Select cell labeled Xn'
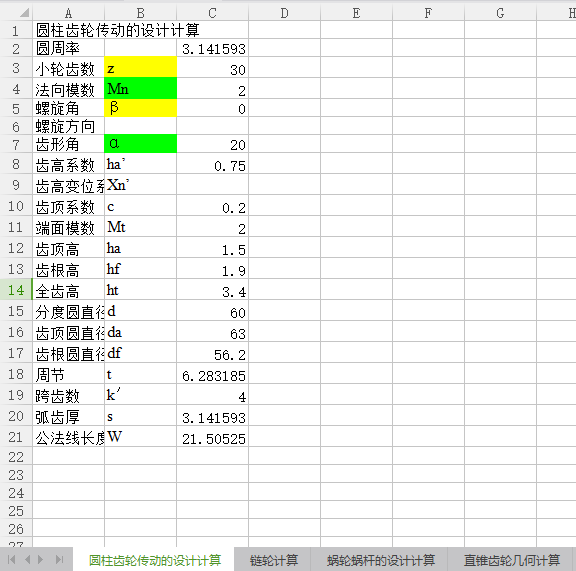This screenshot has width=576, height=571. (x=140, y=184)
